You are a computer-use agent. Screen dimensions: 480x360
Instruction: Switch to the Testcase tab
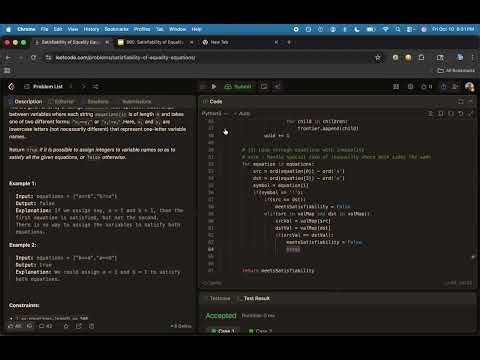217,298
